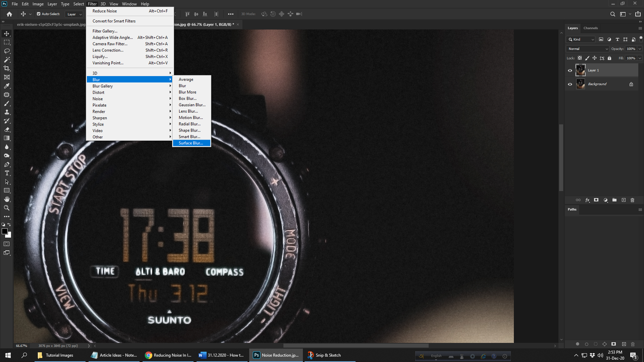Select the Lasso tool
Viewport: 644px width, 362px height.
7,51
